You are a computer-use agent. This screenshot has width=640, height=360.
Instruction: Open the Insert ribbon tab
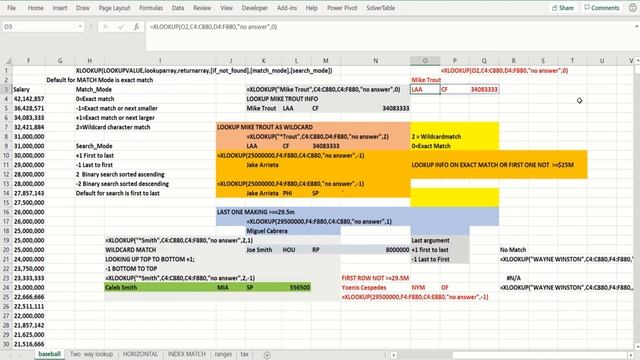tap(60, 8)
